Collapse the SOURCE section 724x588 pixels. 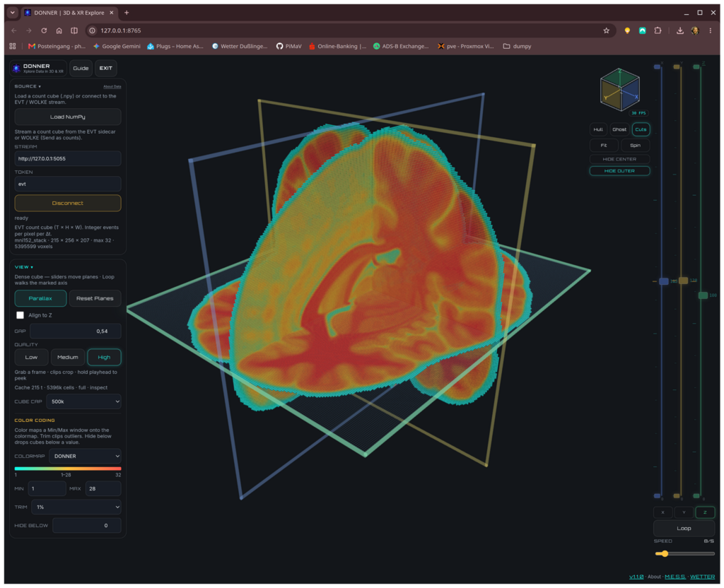28,86
